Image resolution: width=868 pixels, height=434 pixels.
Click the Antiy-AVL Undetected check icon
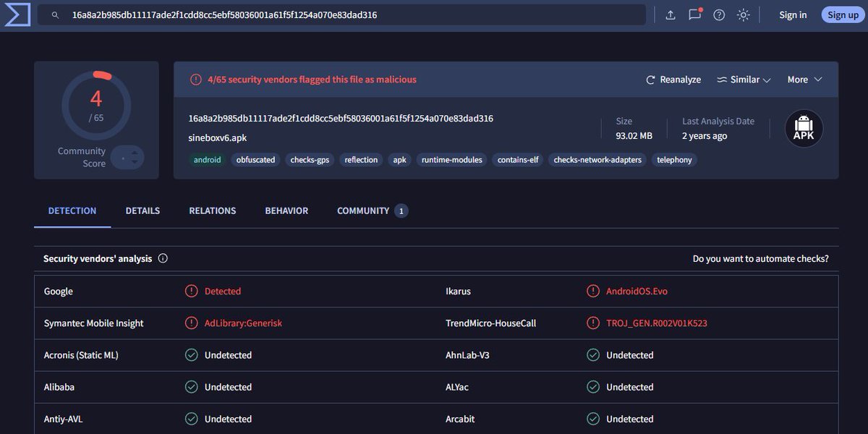point(191,419)
